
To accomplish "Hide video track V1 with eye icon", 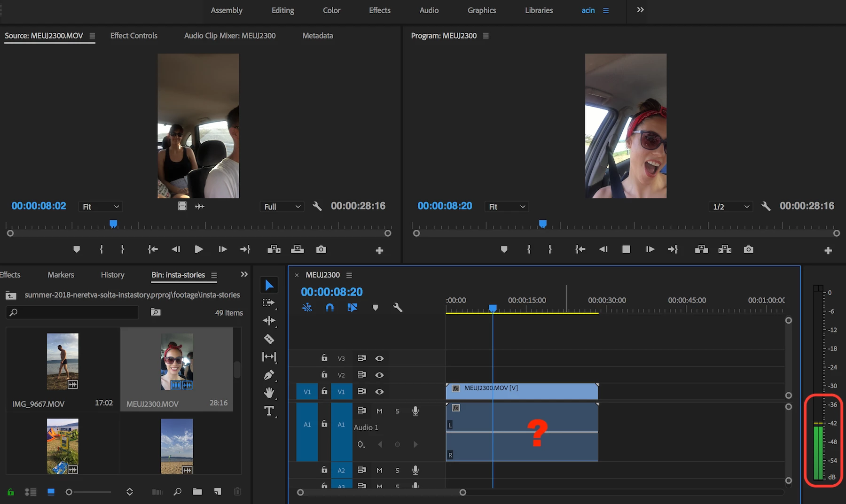I will 379,392.
